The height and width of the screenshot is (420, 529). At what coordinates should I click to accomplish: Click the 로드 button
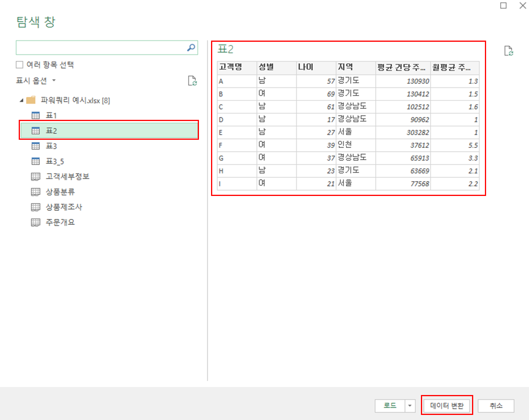(390, 406)
